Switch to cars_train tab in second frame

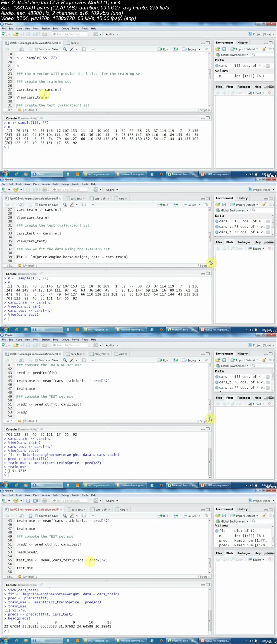[x=100, y=199]
